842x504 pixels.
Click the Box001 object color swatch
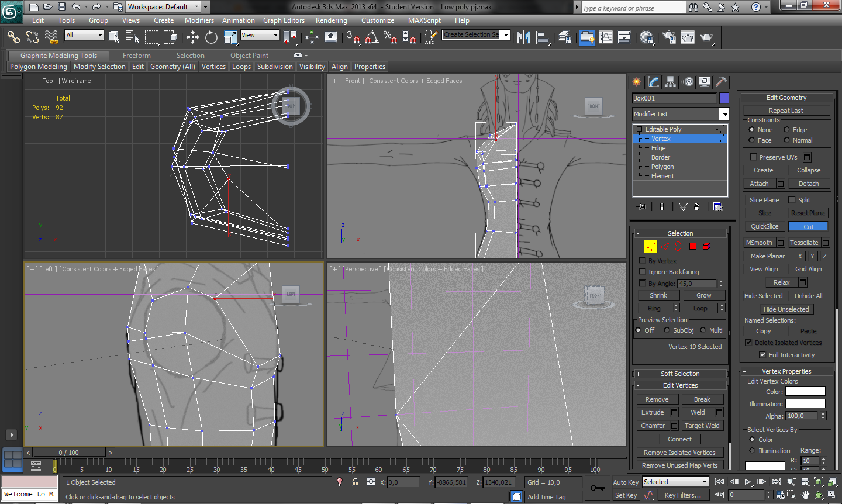point(724,98)
